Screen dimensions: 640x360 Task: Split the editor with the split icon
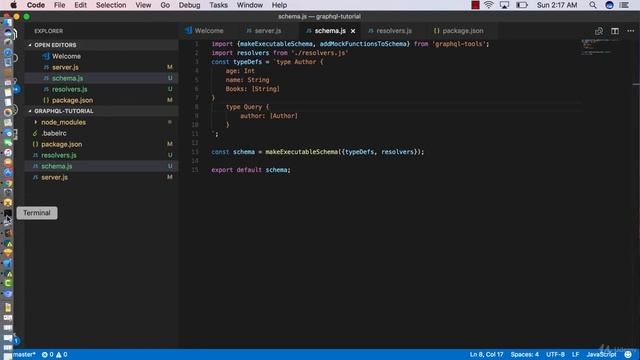point(615,31)
